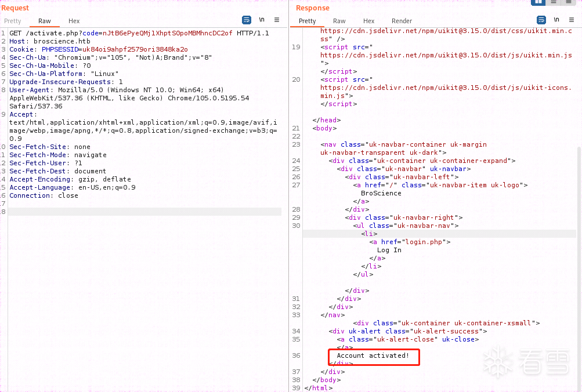Click the Sec-Ch-Ua-Platform "Linux" line
The image size is (582, 392).
(64, 74)
